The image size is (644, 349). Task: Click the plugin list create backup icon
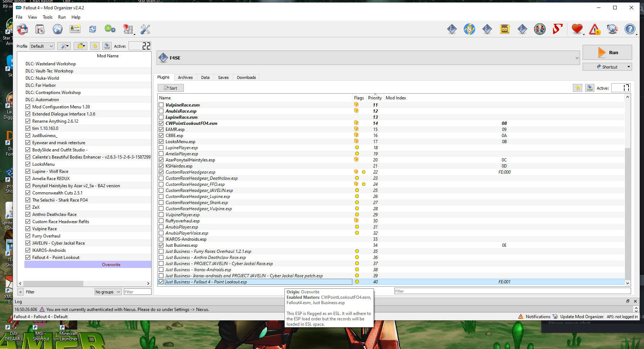click(590, 88)
